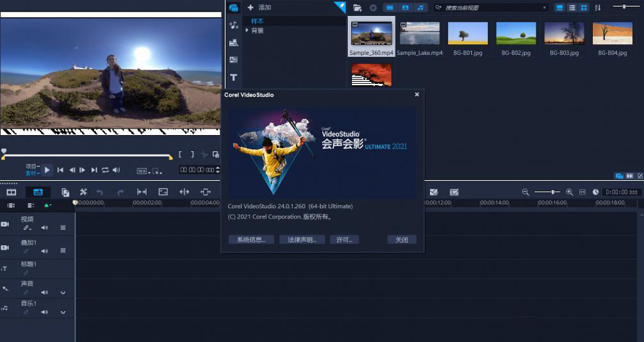Switch to Clip (素材) play mode
Viewport: 644px width, 342px height.
33,174
